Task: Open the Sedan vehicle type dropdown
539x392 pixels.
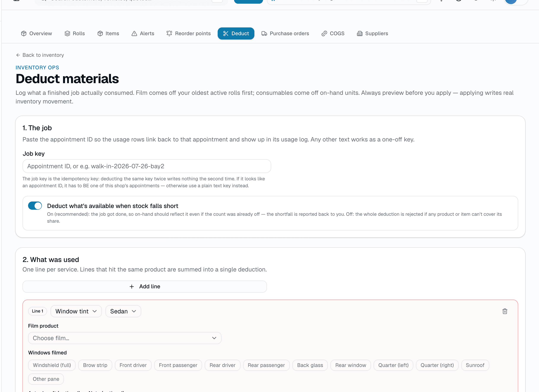Action: pyautogui.click(x=123, y=311)
